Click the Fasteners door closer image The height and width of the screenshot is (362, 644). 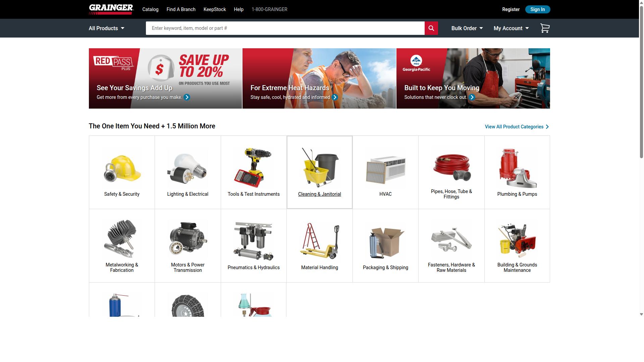click(x=451, y=240)
